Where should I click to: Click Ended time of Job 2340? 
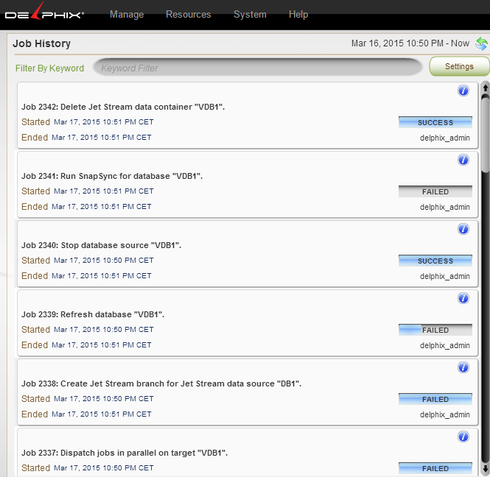tap(101, 276)
